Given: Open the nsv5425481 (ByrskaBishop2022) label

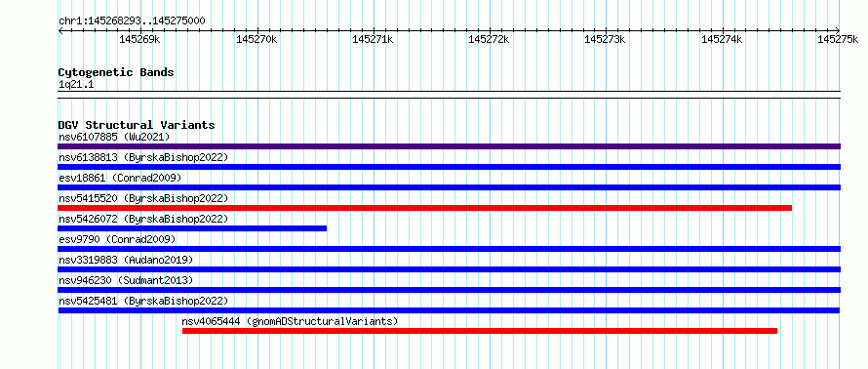Looking at the screenshot, I should click(143, 301).
